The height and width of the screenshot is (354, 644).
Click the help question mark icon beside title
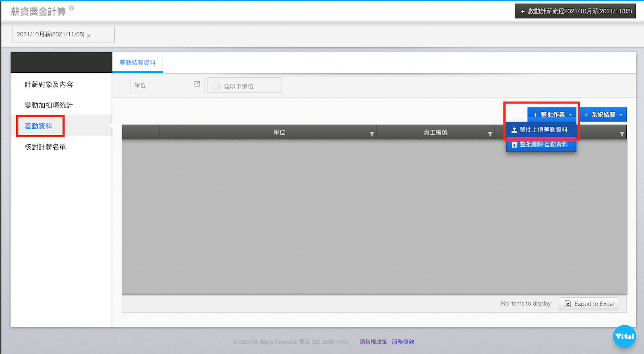tap(71, 8)
